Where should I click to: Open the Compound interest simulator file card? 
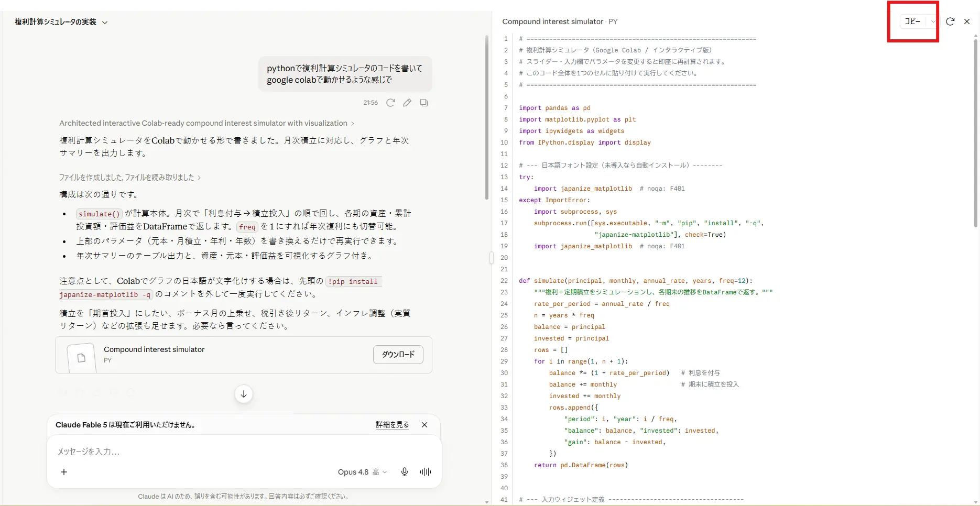pyautogui.click(x=243, y=355)
